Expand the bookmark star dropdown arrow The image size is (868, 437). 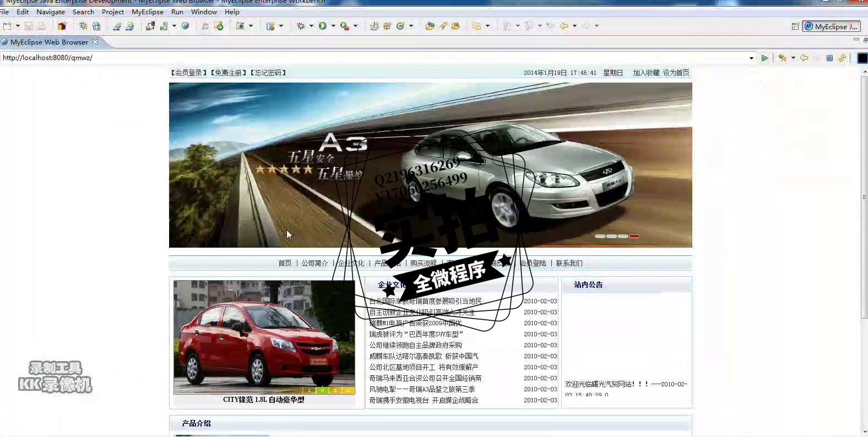(x=793, y=58)
